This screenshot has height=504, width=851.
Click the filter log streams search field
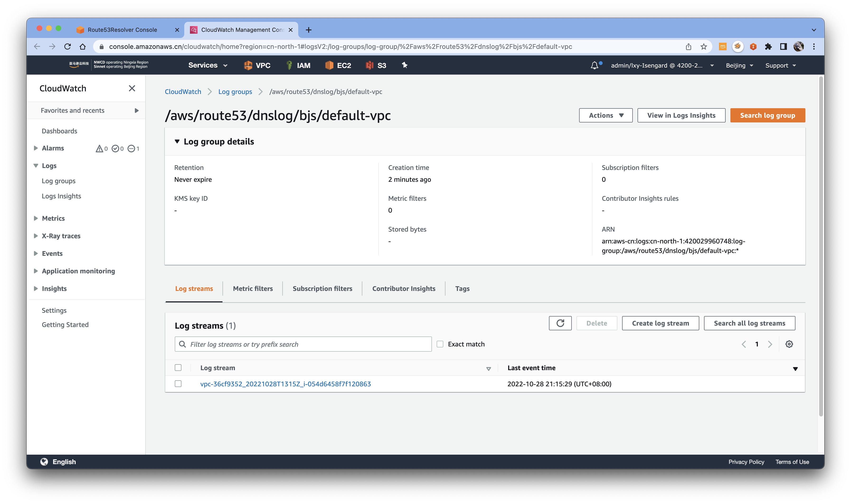point(303,344)
